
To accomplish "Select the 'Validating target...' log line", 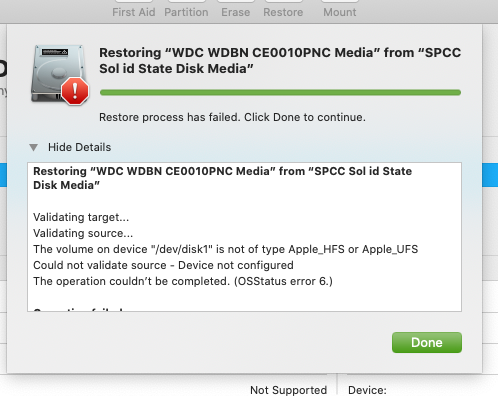I will pyautogui.click(x=81, y=217).
